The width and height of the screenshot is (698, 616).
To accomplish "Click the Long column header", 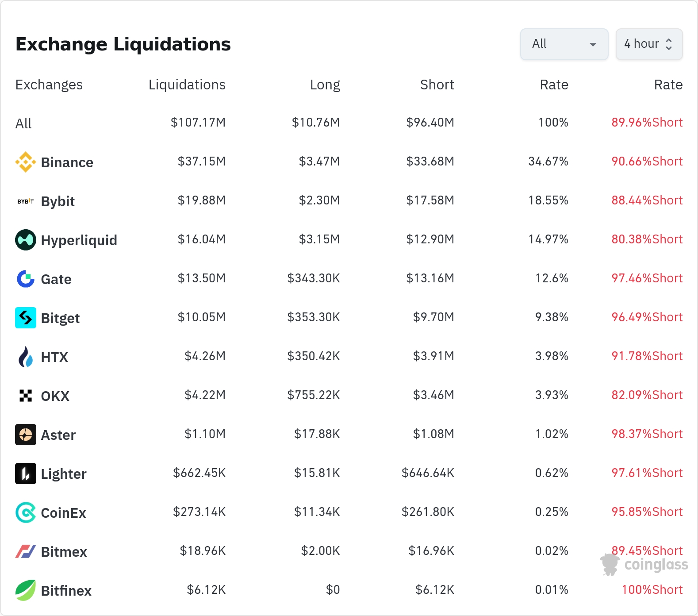I will [325, 85].
